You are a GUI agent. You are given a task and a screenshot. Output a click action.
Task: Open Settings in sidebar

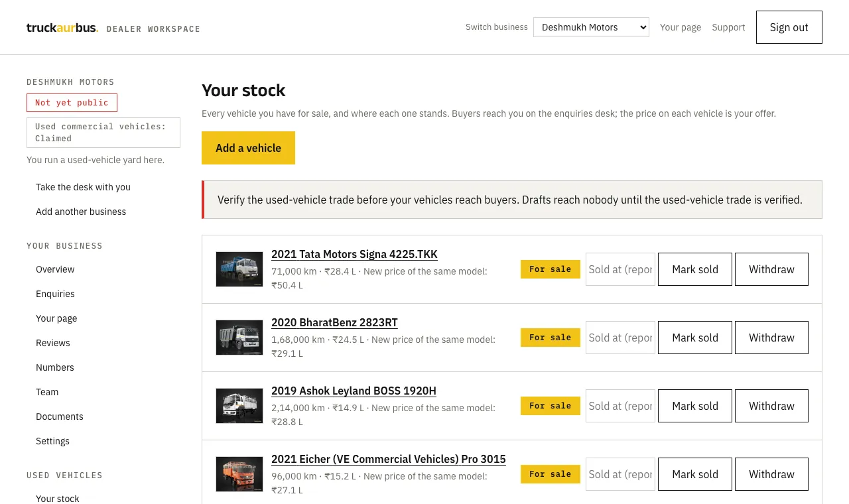click(52, 441)
